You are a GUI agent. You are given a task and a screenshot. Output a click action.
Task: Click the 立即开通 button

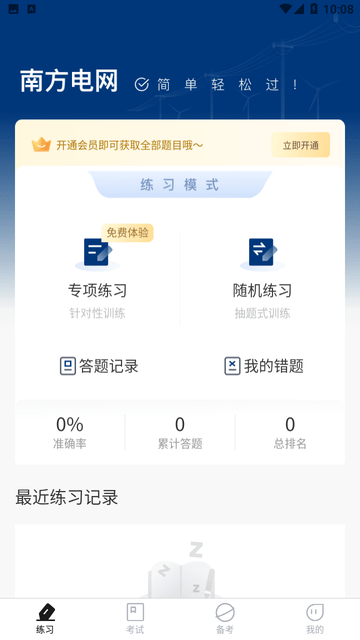[301, 145]
